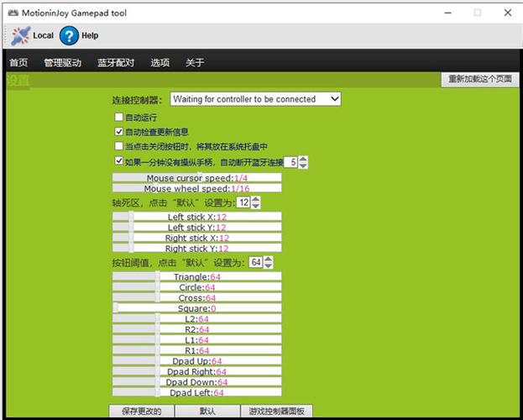This screenshot has height=420, width=523.
Task: Click the 默认 default button
Action: point(207,411)
